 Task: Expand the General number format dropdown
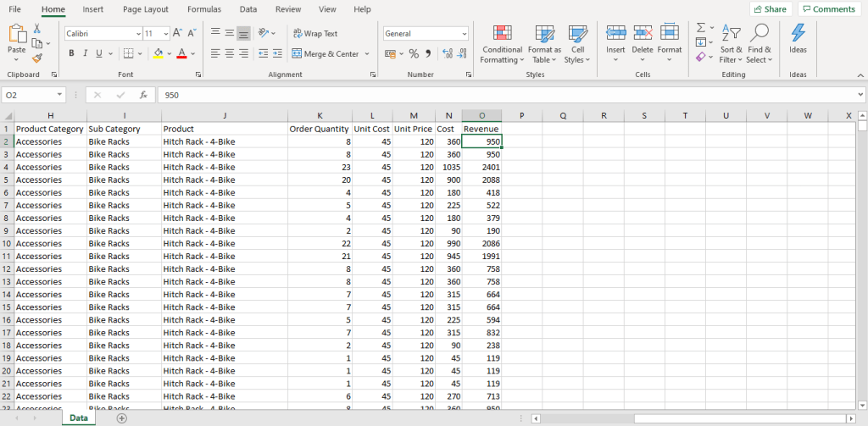464,34
